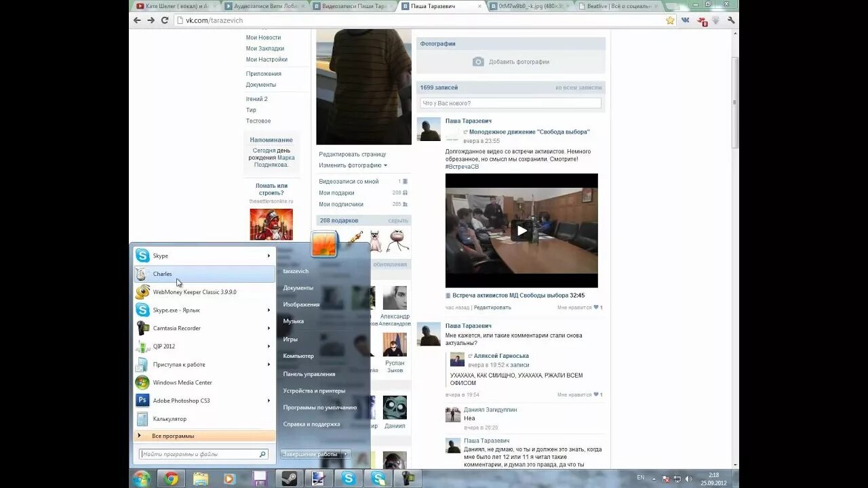Switch to the Beatlive browser tab
The width and height of the screenshot is (868, 488).
618,6
